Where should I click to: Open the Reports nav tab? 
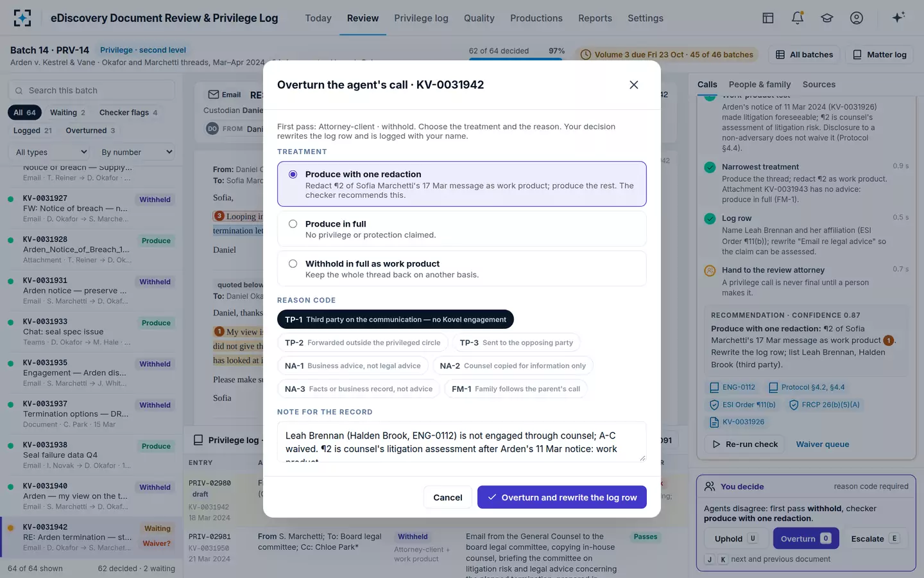pyautogui.click(x=595, y=18)
